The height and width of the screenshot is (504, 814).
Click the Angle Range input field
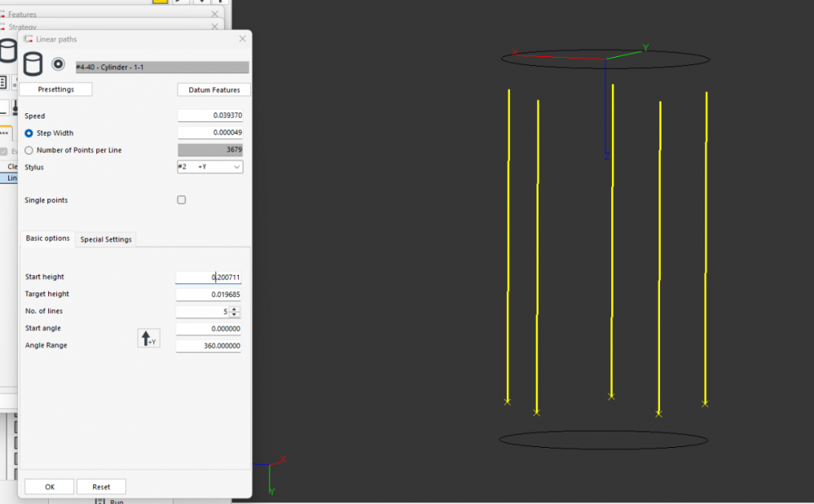click(x=208, y=346)
